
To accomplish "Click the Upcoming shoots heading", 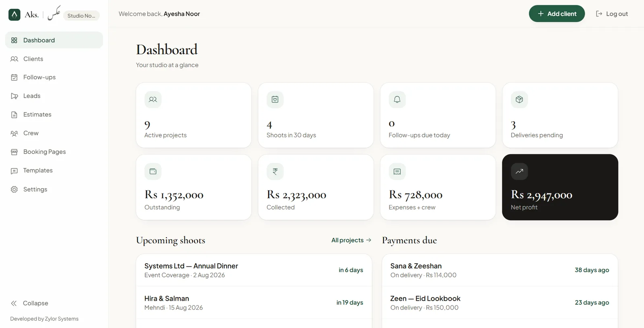I will pos(171,240).
